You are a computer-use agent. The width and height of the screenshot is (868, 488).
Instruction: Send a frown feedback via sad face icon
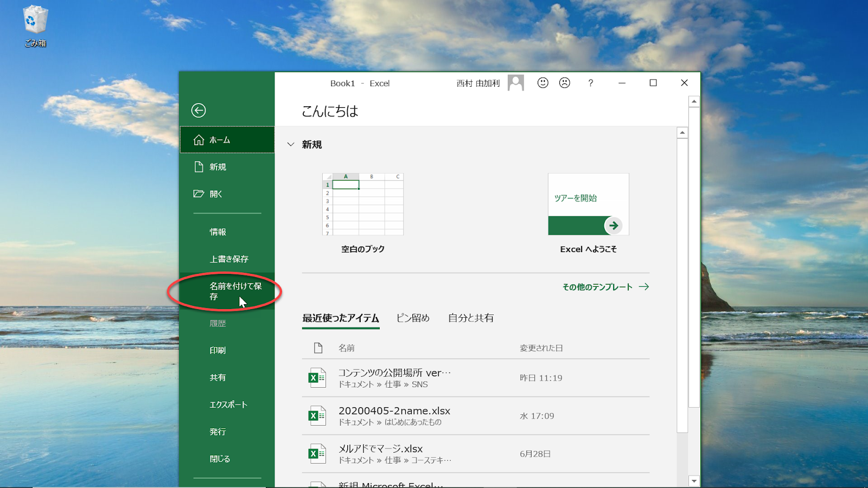pyautogui.click(x=565, y=83)
